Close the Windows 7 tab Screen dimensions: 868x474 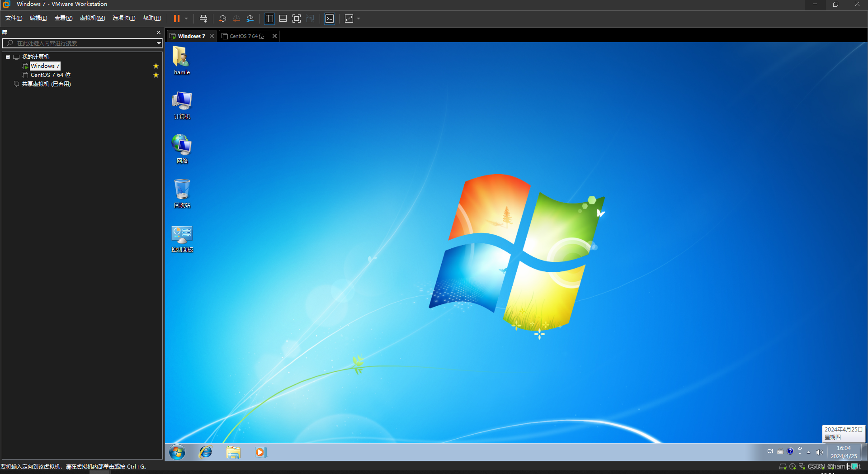(212, 36)
